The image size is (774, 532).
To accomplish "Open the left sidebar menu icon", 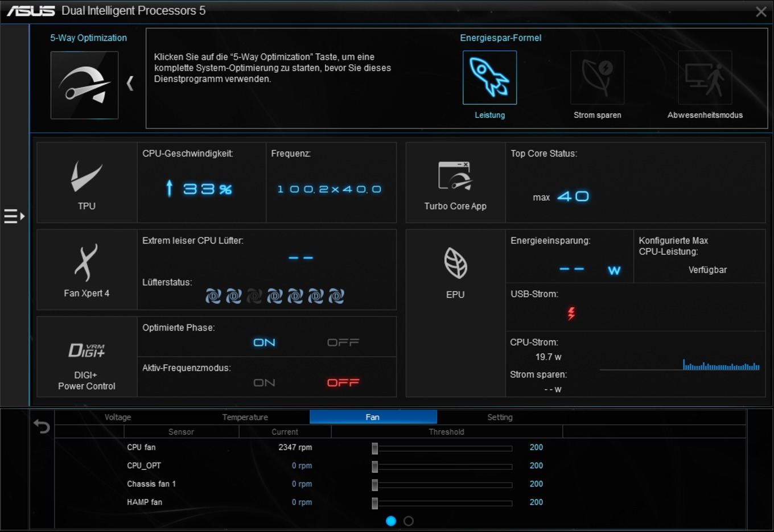I will 14,216.
